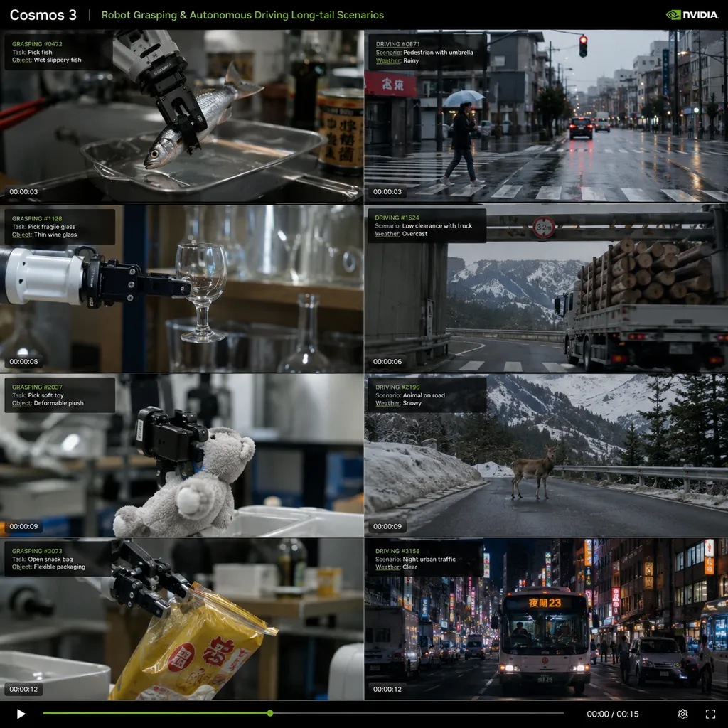Click 'Scenario: Low clearance with truck' text
This screenshot has width=728, height=728.
(424, 225)
